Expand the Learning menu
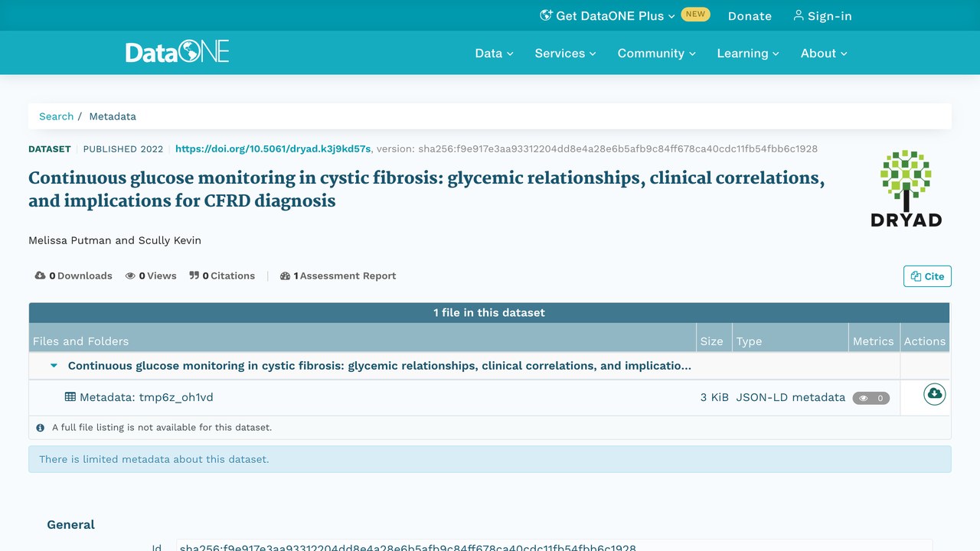The width and height of the screenshot is (980, 551). (748, 54)
